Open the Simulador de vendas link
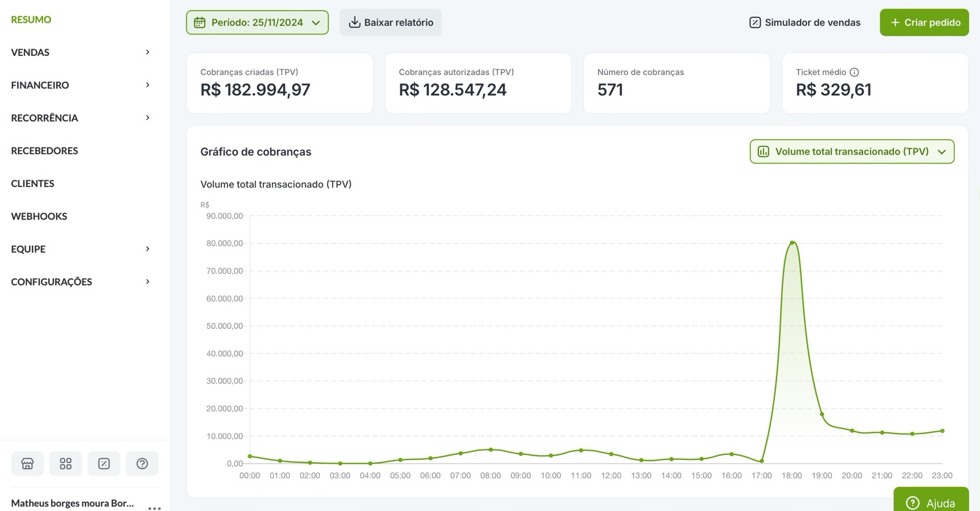The width and height of the screenshot is (980, 511). click(x=805, y=23)
